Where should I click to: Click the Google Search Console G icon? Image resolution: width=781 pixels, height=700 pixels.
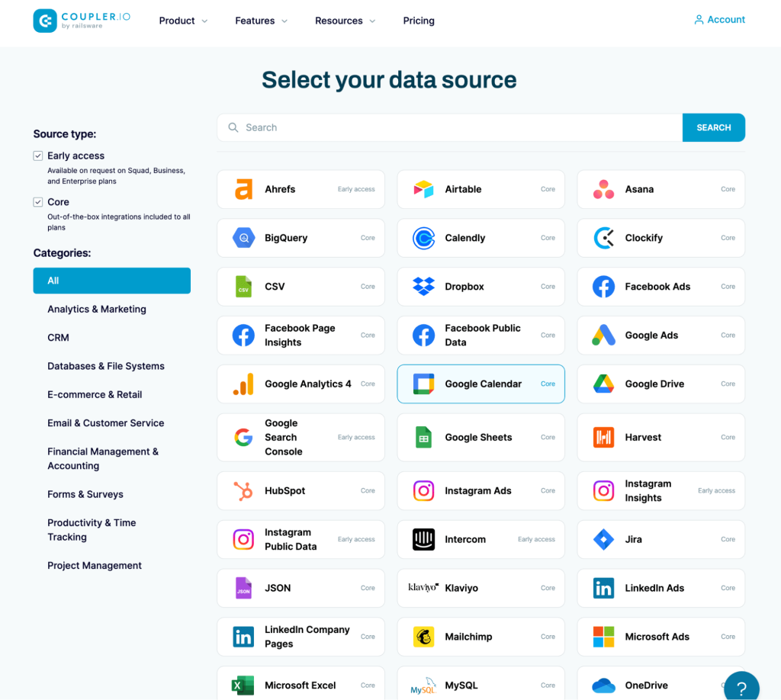coord(243,437)
